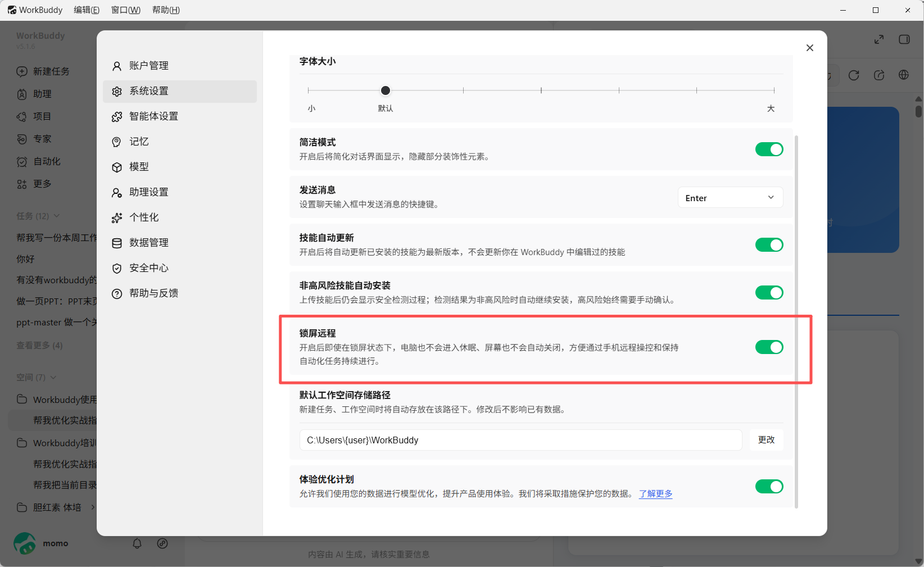924x567 pixels.
Task: Toggle right side panel icon
Action: pos(904,39)
